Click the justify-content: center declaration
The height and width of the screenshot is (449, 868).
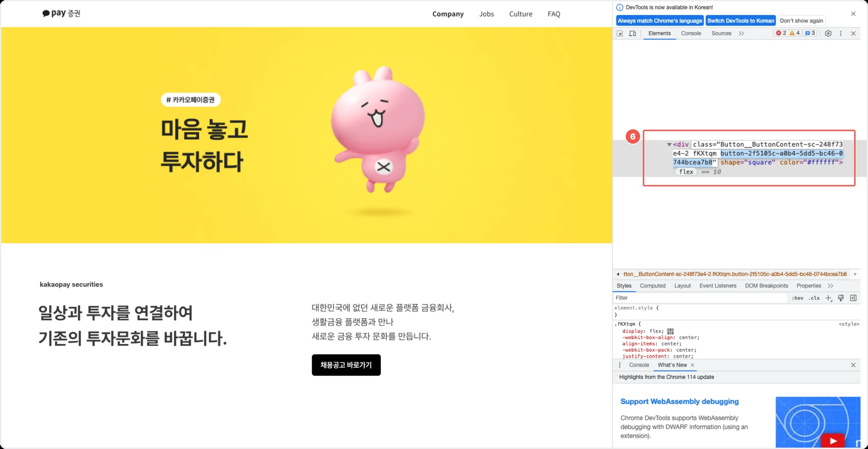point(658,356)
